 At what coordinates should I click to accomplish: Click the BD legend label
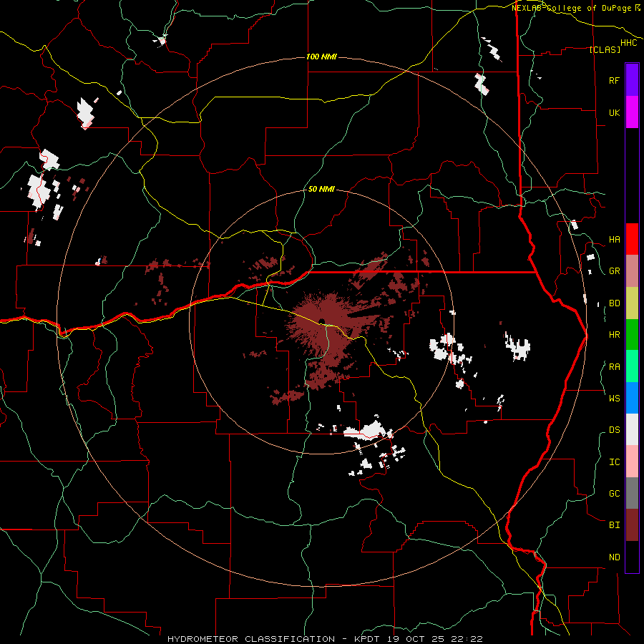pos(614,303)
